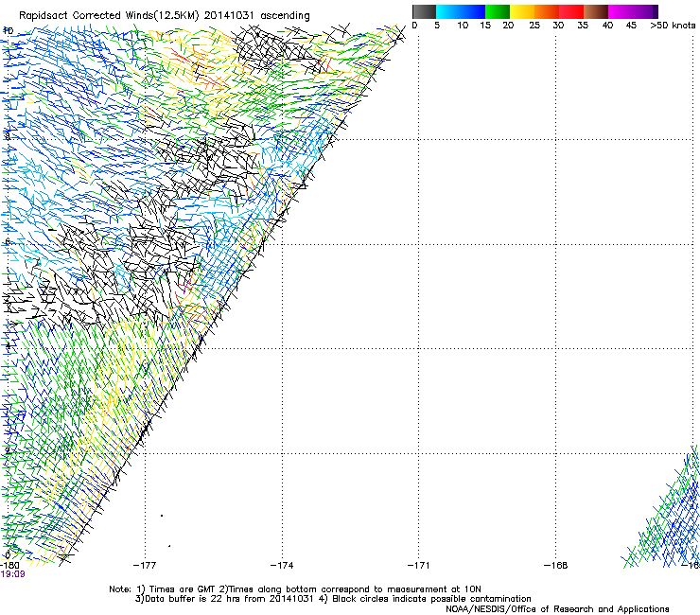Viewport: 700px width, 615px height.
Task: Click the note about black circles contamination
Action: pos(425,599)
